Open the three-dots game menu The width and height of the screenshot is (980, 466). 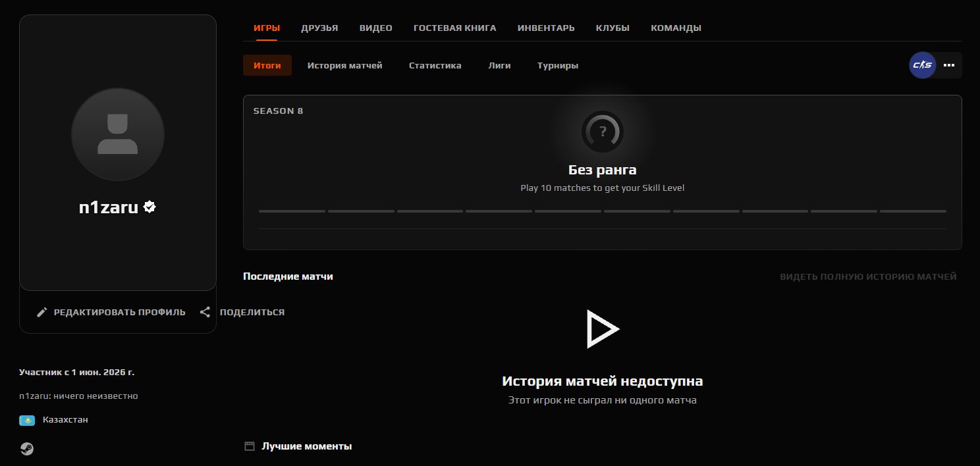(949, 65)
